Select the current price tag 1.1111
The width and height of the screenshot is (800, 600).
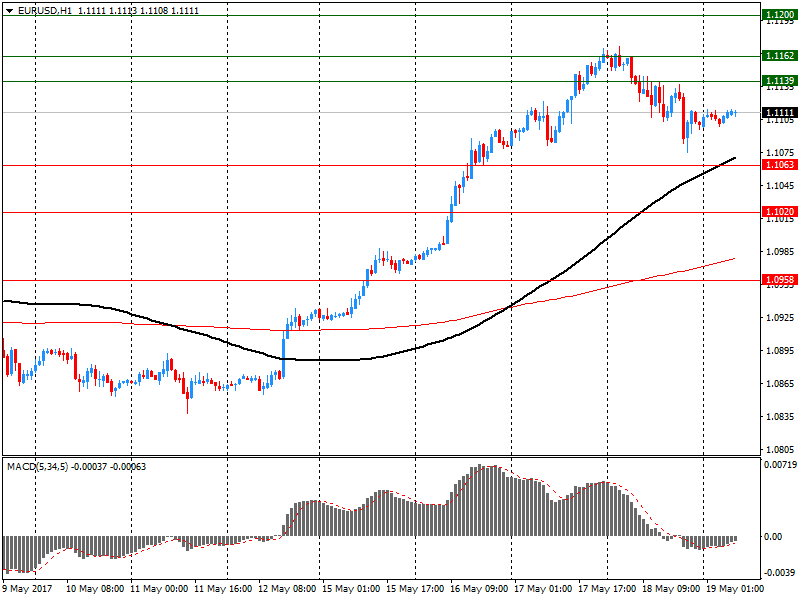[780, 112]
